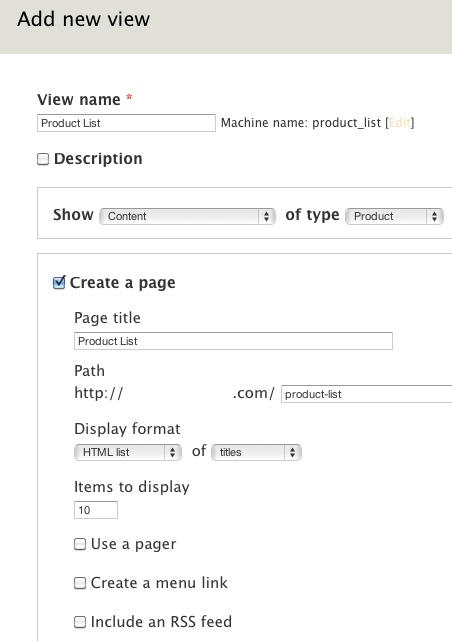Open the titles dropdown
This screenshot has height=641, width=452.
[256, 452]
